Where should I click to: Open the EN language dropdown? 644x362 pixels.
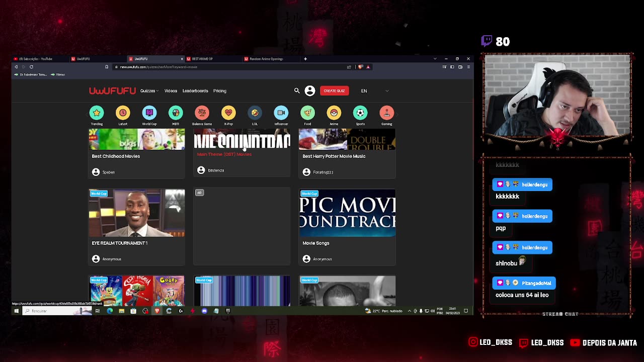click(375, 91)
